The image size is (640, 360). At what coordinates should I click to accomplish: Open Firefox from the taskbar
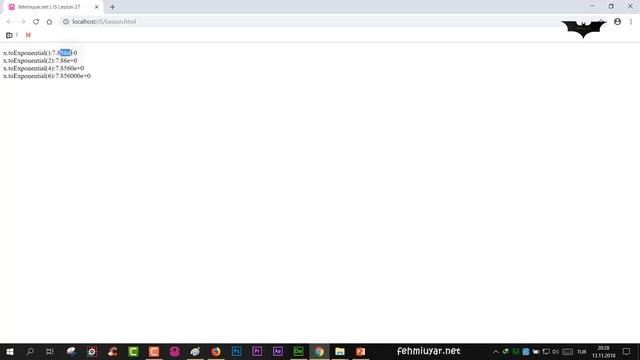[216, 351]
